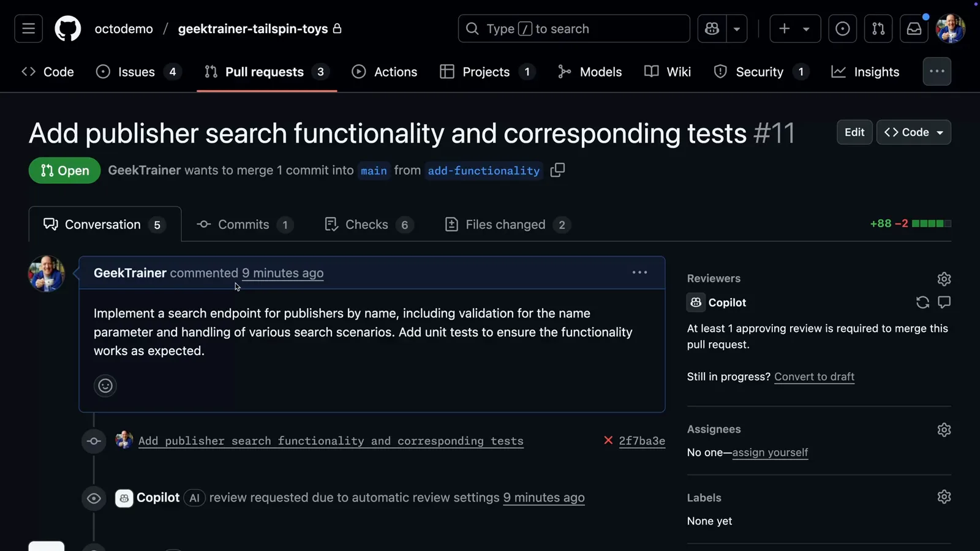The width and height of the screenshot is (980, 551).
Task: Add a reaction with the smiley icon
Action: (105, 386)
